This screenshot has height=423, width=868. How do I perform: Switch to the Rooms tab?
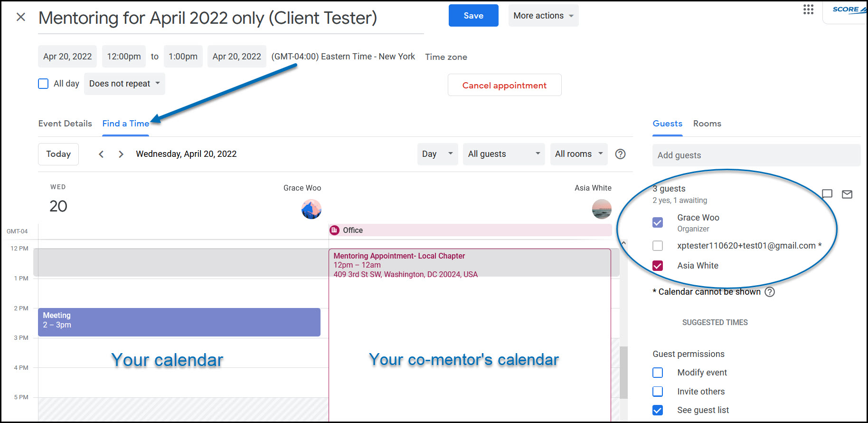(707, 124)
